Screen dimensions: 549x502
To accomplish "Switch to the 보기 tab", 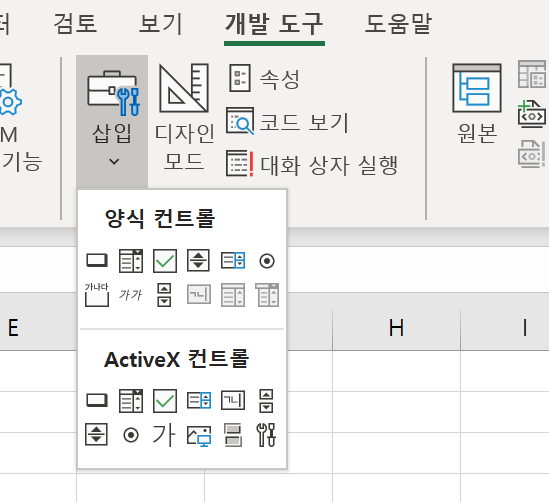I will tap(161, 24).
